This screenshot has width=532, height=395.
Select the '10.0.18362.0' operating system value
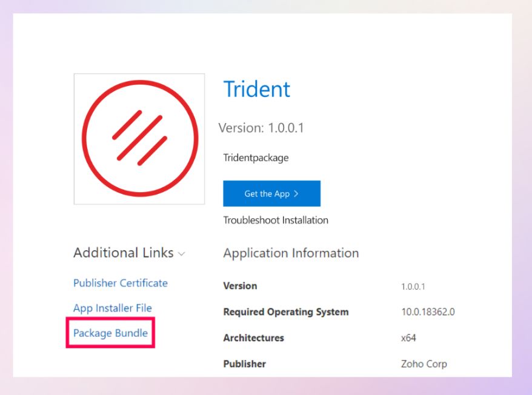click(x=428, y=312)
